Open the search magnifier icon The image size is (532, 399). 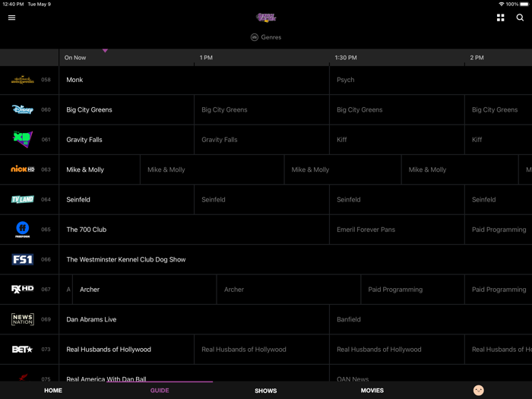point(520,17)
